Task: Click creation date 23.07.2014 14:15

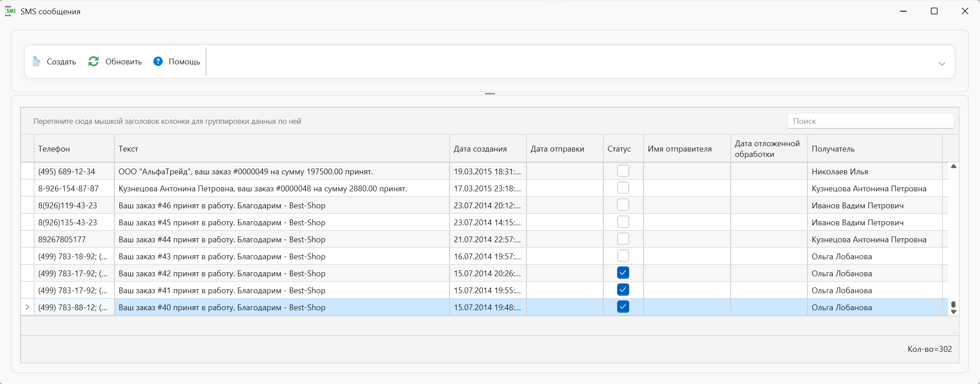Action: [x=488, y=222]
